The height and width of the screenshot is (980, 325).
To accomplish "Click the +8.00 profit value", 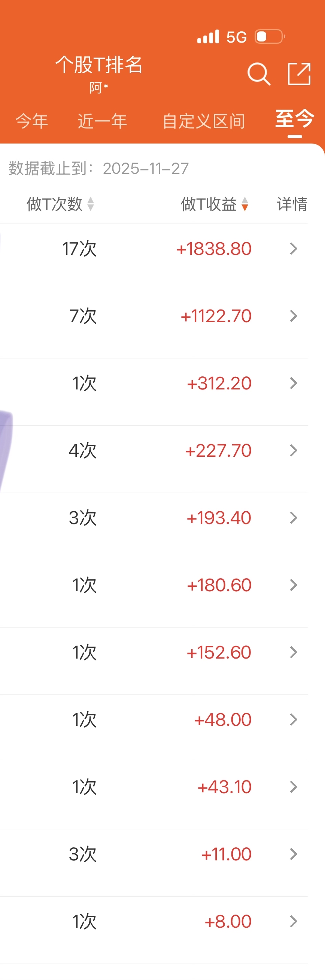I will click(228, 922).
